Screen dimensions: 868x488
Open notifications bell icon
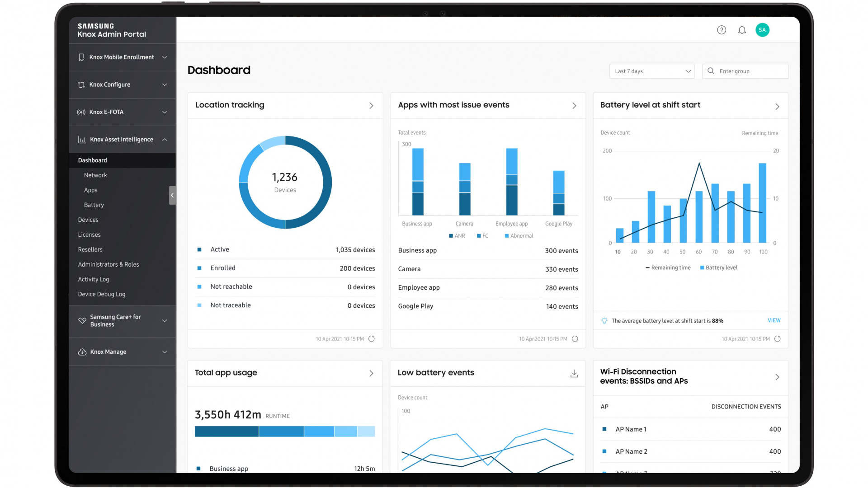pyautogui.click(x=742, y=30)
